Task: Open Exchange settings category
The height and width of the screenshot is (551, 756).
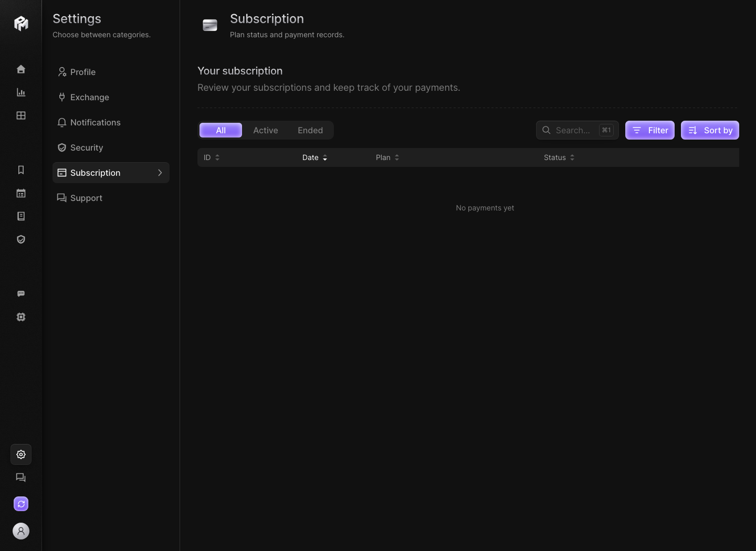Action: 111,97
